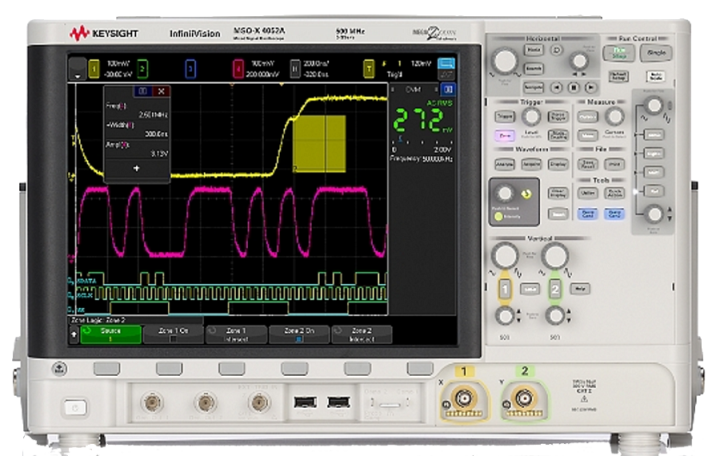Push the Cursors key in Measure section
Image resolution: width=720 pixels, height=456 pixels.
click(588, 117)
